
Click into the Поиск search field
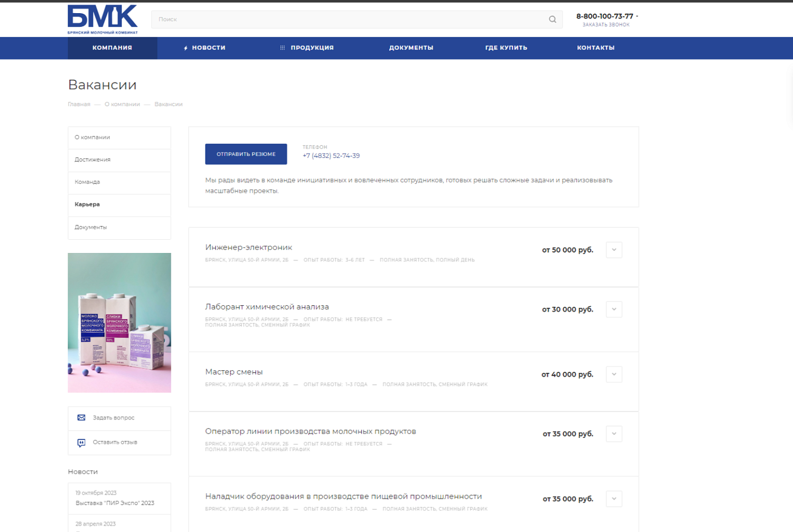point(349,20)
